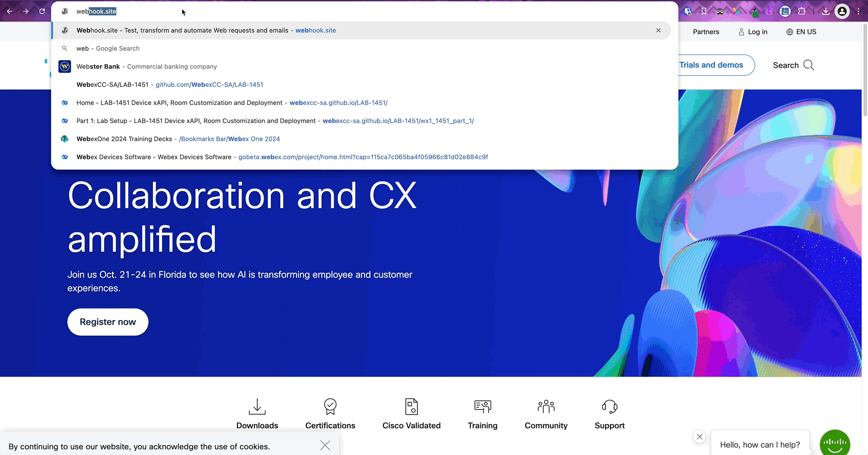The image size is (868, 455).
Task: Click the browser back arrow
Action: point(10,11)
